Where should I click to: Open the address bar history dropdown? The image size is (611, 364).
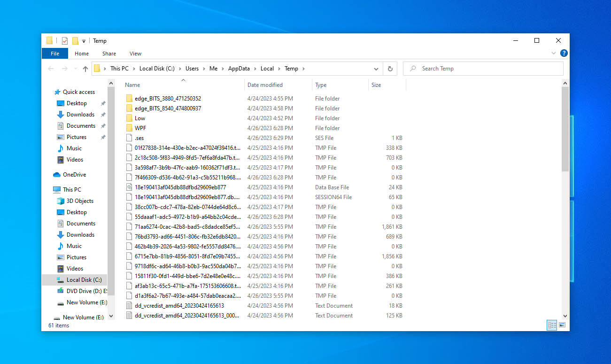pyautogui.click(x=376, y=69)
